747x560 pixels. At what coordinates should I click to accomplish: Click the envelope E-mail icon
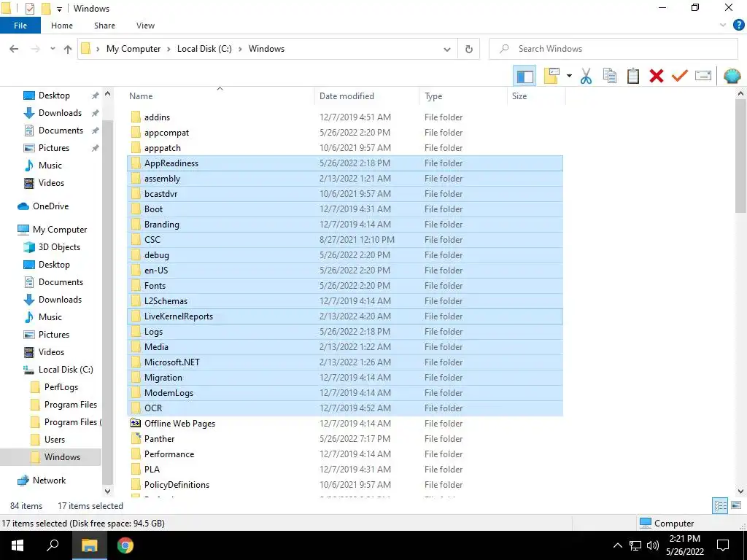coord(703,76)
